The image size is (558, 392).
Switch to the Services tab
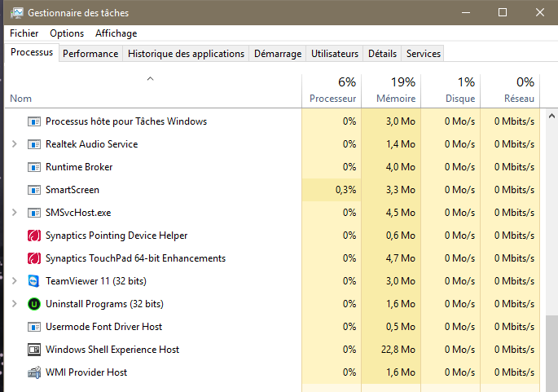[x=423, y=54]
